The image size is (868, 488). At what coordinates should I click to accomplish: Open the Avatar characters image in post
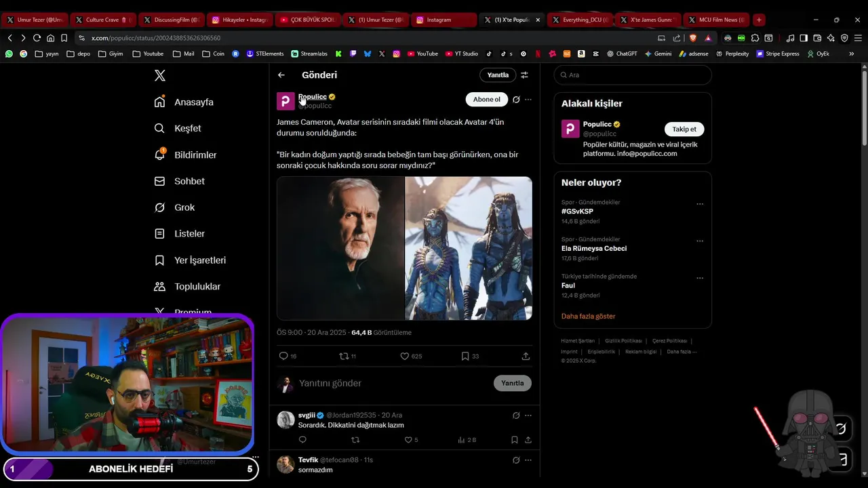tap(469, 248)
